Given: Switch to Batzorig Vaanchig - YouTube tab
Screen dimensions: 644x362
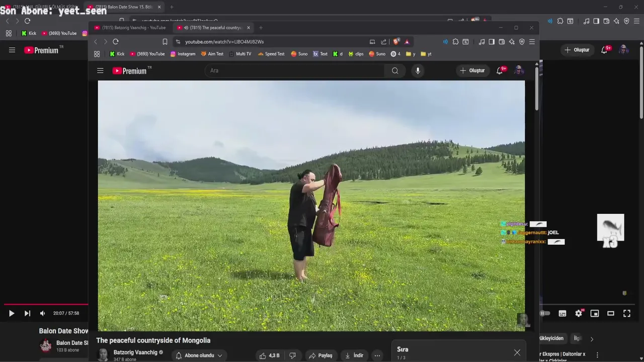Looking at the screenshot, I should [131, 28].
